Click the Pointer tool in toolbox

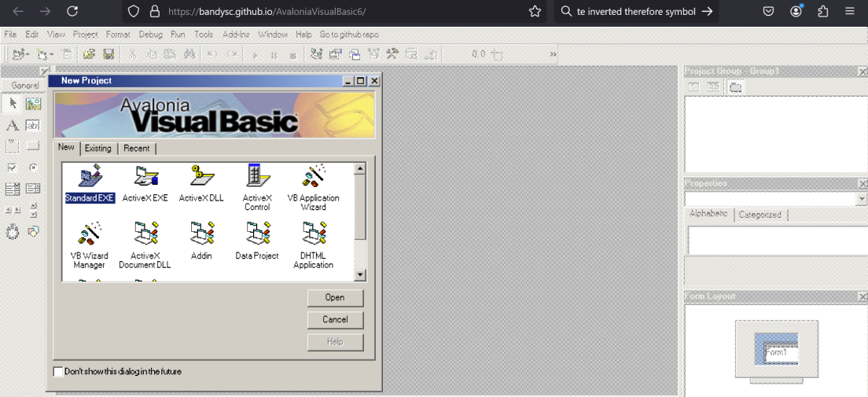tap(13, 104)
